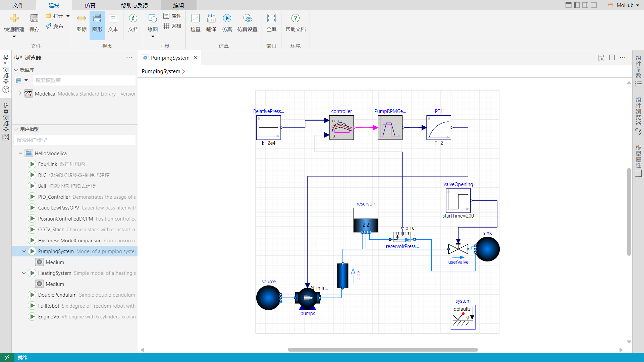The width and height of the screenshot is (644, 362).
Task: Collapse the HeatingSystem tree node
Action: tap(23, 273)
